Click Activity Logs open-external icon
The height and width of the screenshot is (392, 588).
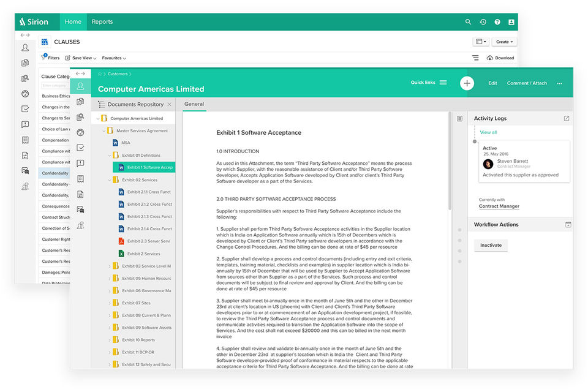(x=567, y=118)
